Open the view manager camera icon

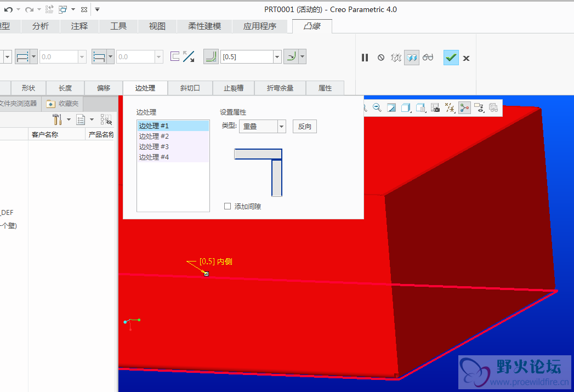tap(435, 107)
